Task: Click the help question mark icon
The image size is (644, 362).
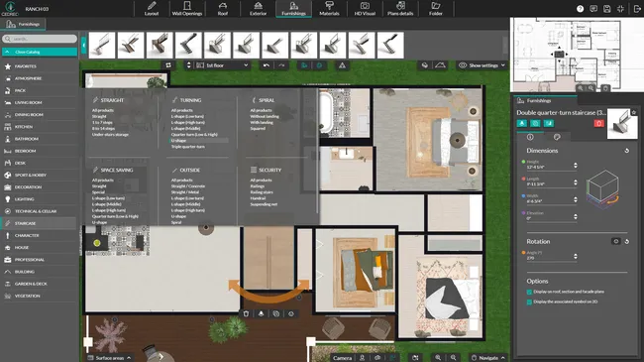Action: coord(580,9)
